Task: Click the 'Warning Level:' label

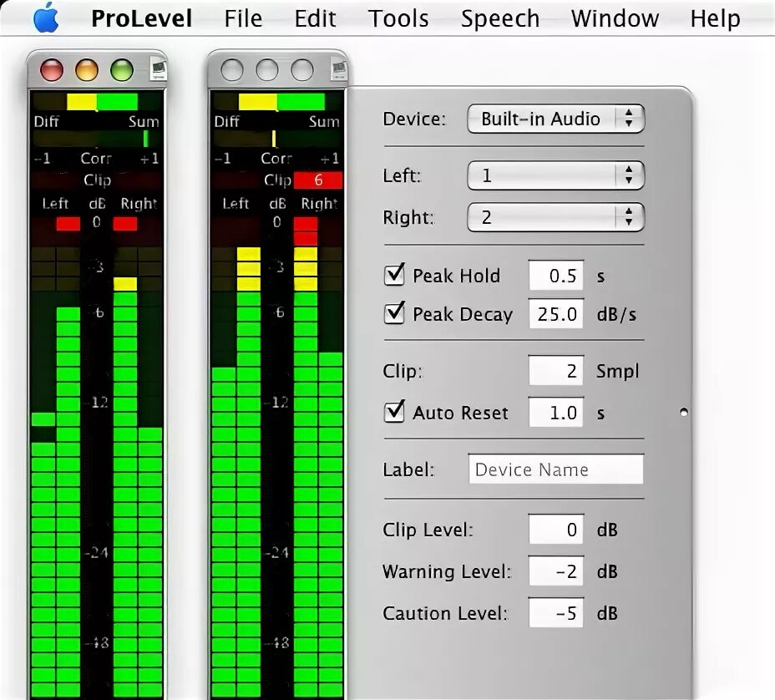Action: tap(447, 571)
